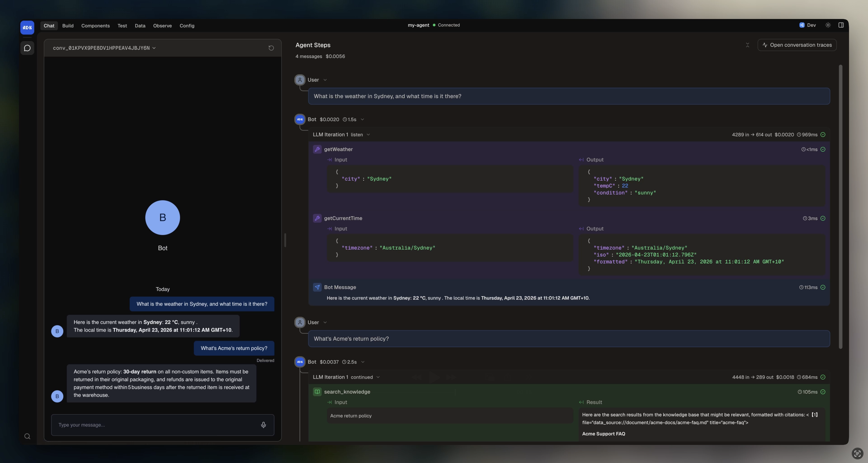The width and height of the screenshot is (868, 463).
Task: Switch to the Chat tab
Action: 49,26
